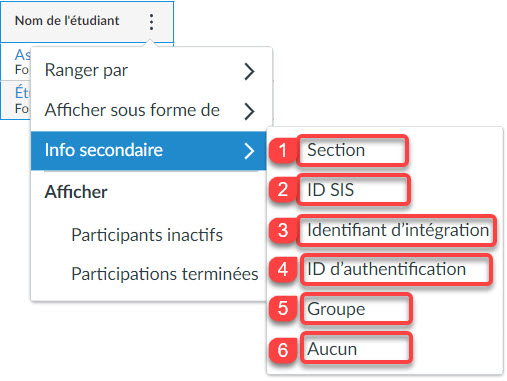Click the red number 2 badge
Screen dimensions: 507x381
[283, 190]
